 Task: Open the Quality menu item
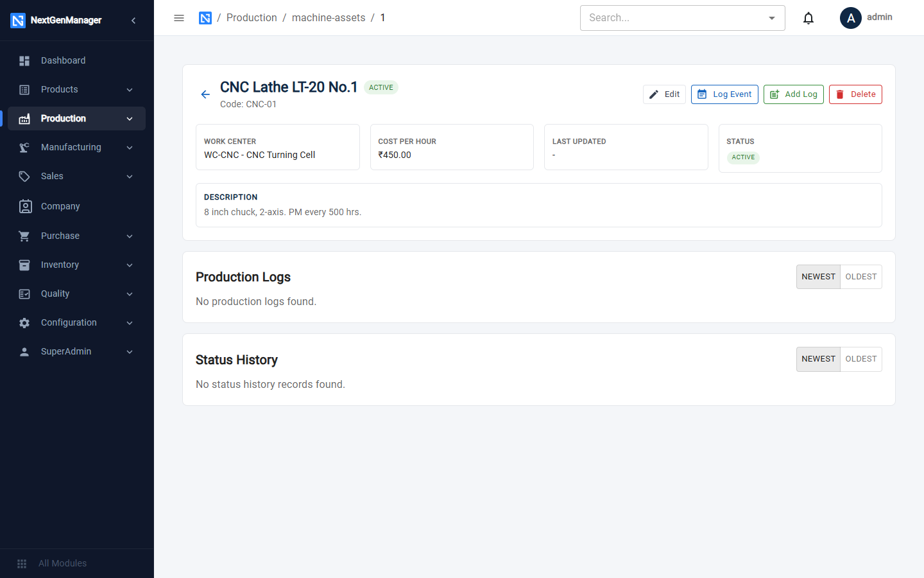coord(77,293)
